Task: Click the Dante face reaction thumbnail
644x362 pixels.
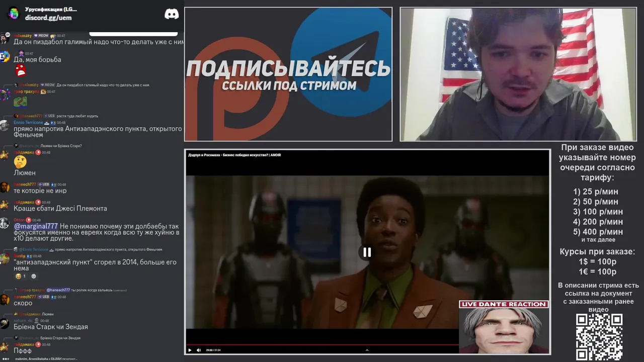Action: coord(504,331)
